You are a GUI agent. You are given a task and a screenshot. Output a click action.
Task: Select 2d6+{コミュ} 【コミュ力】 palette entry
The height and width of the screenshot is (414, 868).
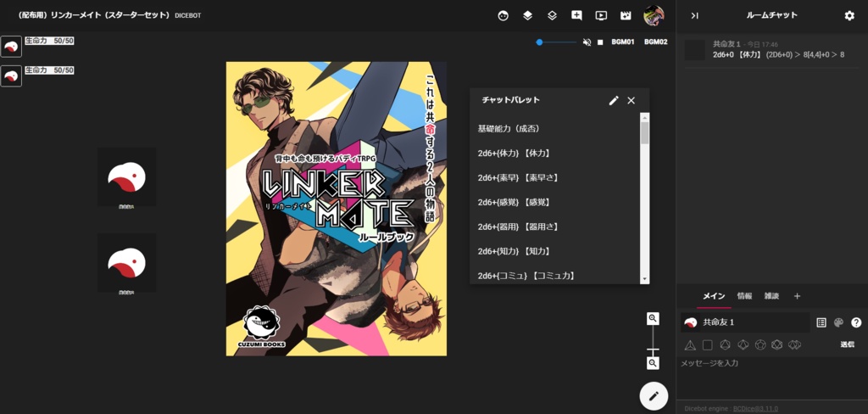coord(555,276)
